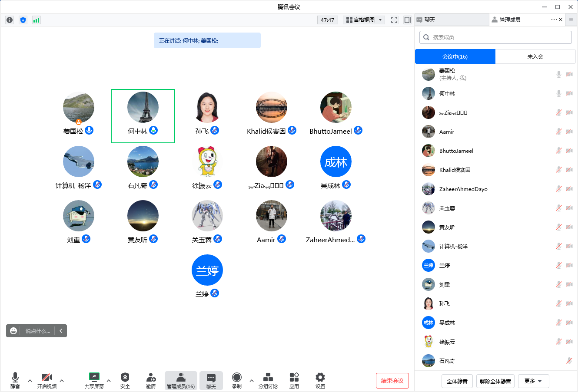The height and width of the screenshot is (392, 578).
Task: Click the 搜索成员 search field
Action: coord(495,37)
